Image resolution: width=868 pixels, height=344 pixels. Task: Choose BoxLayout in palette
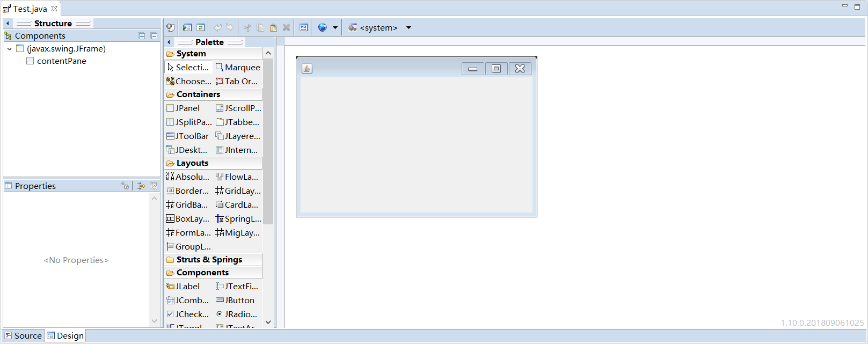click(188, 218)
